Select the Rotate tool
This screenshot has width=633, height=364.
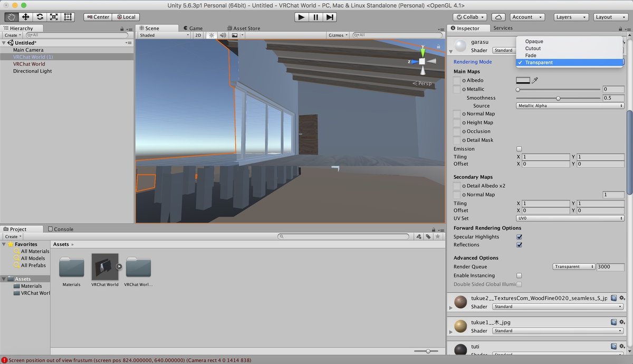tap(39, 17)
